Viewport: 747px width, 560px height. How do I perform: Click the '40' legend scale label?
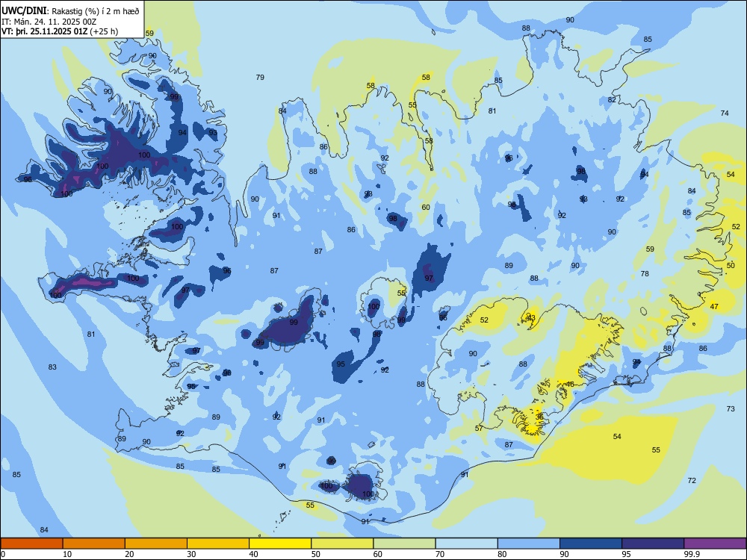(253, 554)
